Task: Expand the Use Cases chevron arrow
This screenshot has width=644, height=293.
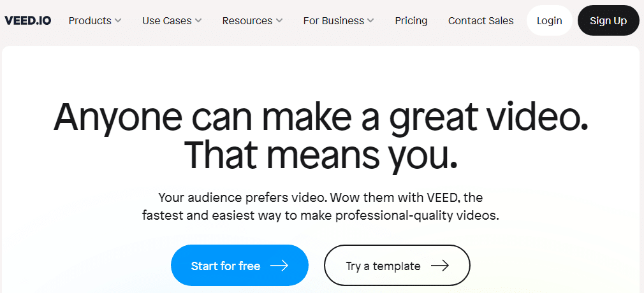Action: [x=198, y=21]
